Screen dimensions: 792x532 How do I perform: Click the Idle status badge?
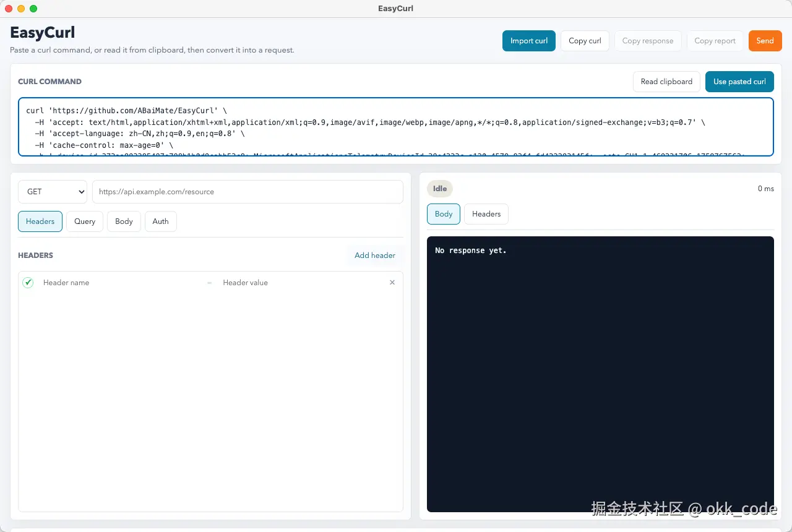440,189
